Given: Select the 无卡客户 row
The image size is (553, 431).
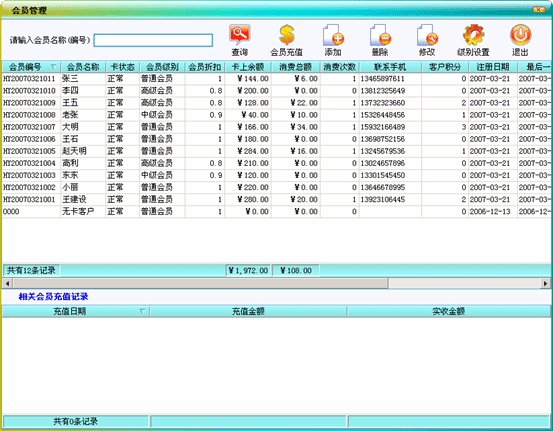Looking at the screenshot, I should click(276, 212).
